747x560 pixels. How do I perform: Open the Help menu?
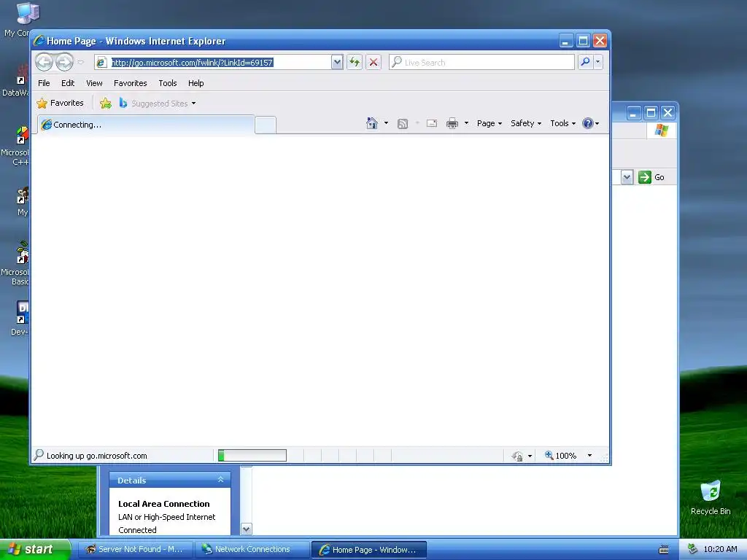click(196, 83)
